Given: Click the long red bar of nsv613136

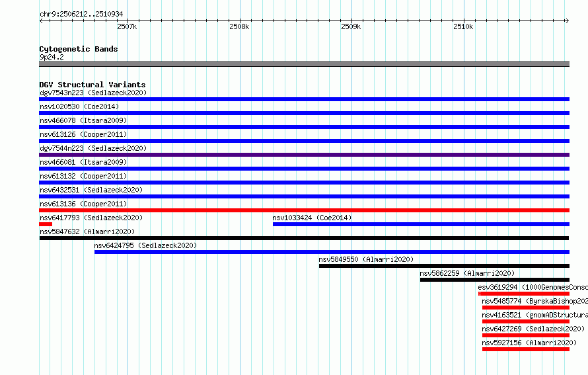Looking at the screenshot, I should click(304, 210).
